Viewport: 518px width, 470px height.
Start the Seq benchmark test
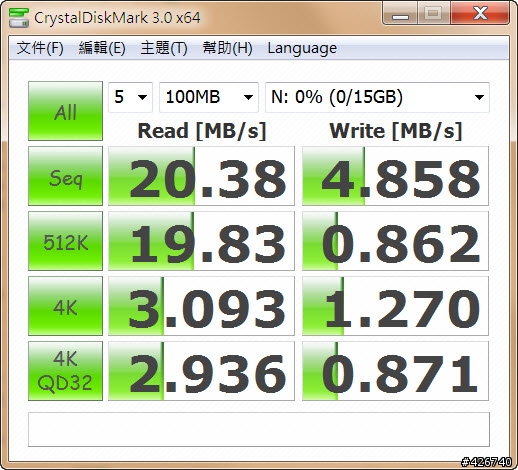coord(65,176)
